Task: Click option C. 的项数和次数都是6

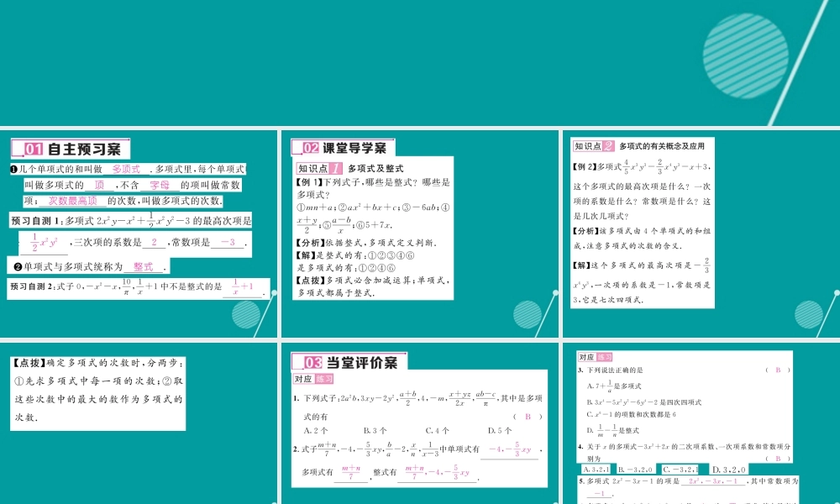Action: click(631, 415)
